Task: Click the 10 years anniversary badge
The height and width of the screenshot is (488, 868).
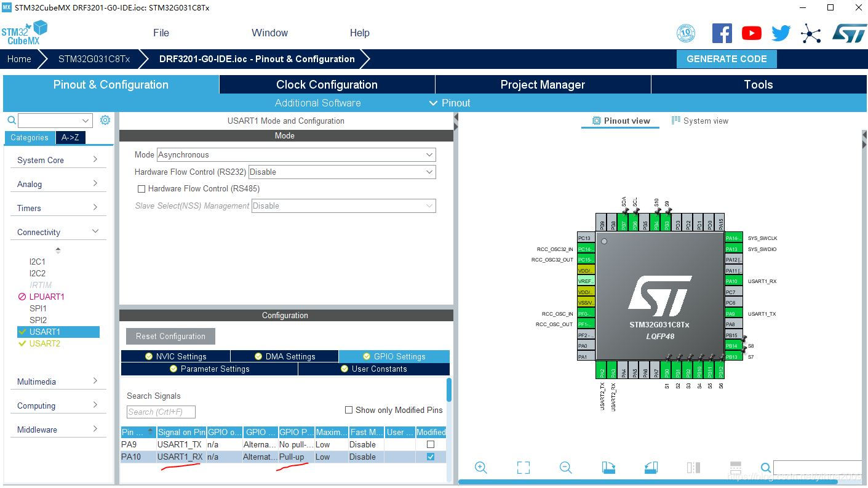Action: 686,33
